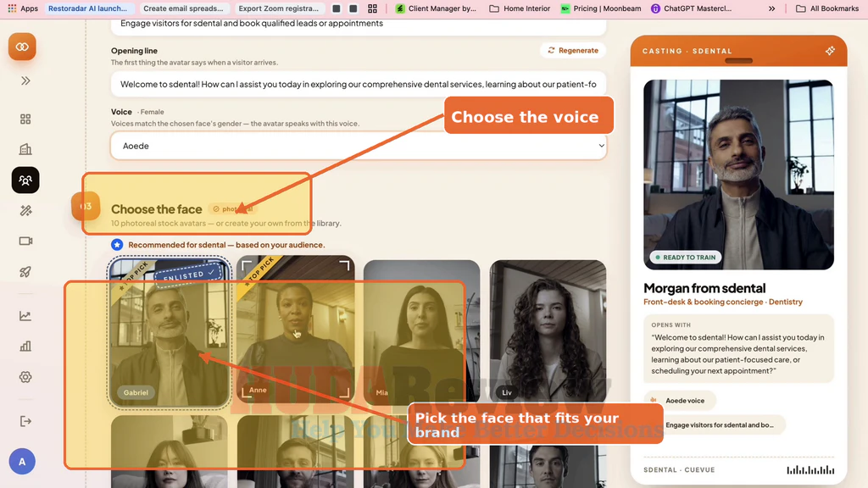Open the Apps bookmark shortcut
868x488 pixels.
click(23, 8)
